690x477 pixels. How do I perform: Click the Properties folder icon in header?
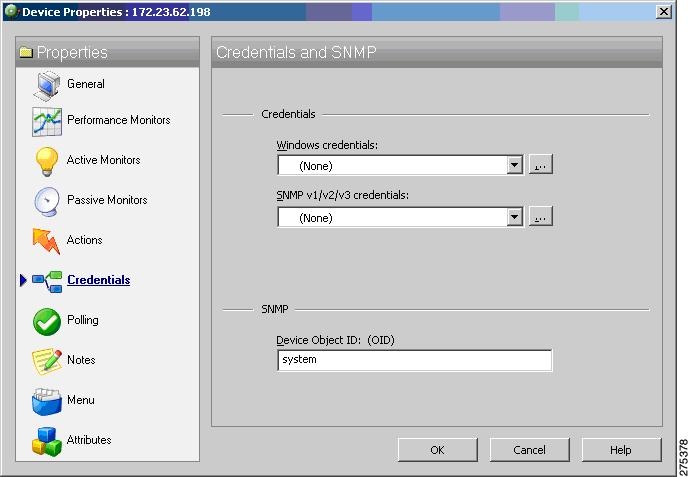[x=26, y=52]
